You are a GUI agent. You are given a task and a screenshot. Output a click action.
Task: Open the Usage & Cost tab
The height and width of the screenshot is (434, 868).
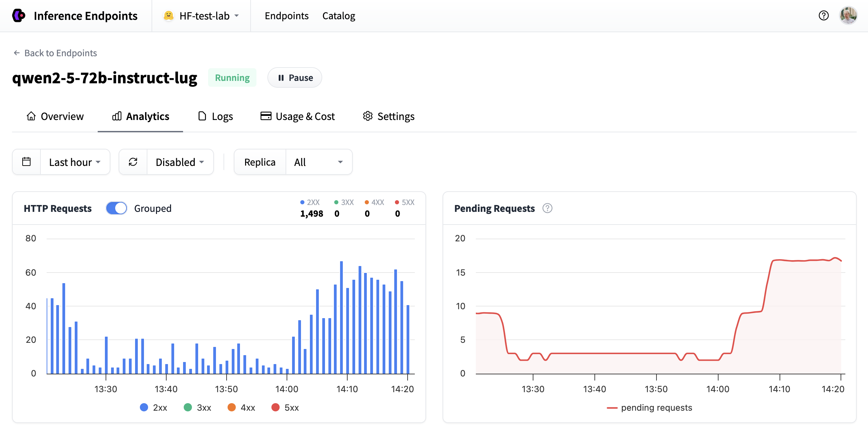coord(298,116)
